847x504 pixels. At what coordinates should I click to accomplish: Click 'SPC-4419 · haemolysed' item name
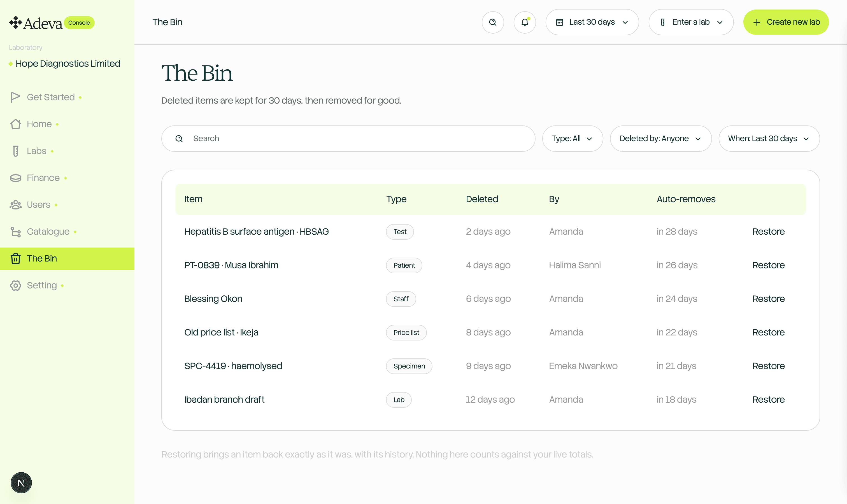click(233, 366)
